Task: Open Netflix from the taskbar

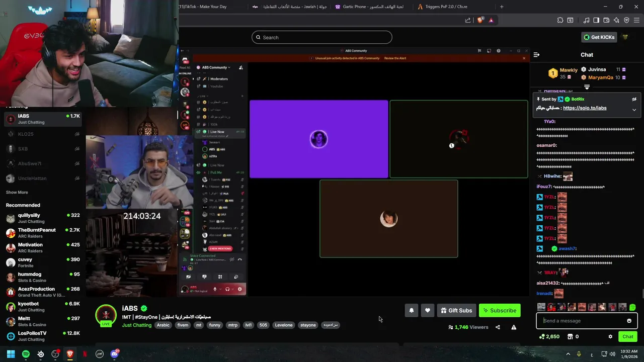Action: click(x=85, y=354)
